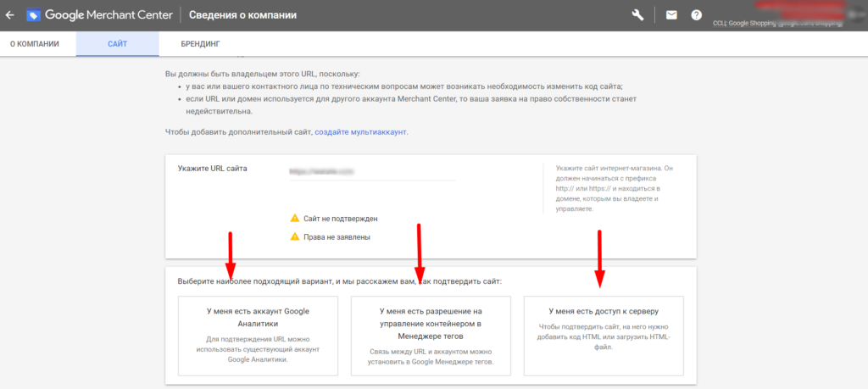Open the help question mark icon
Viewport: 868px width, 389px height.
pos(697,15)
